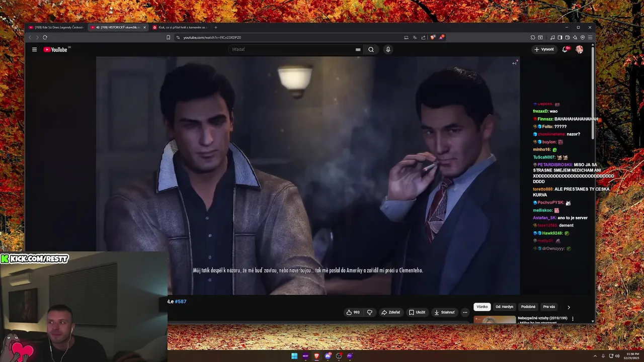Open the browser main menu icon

tap(590, 37)
